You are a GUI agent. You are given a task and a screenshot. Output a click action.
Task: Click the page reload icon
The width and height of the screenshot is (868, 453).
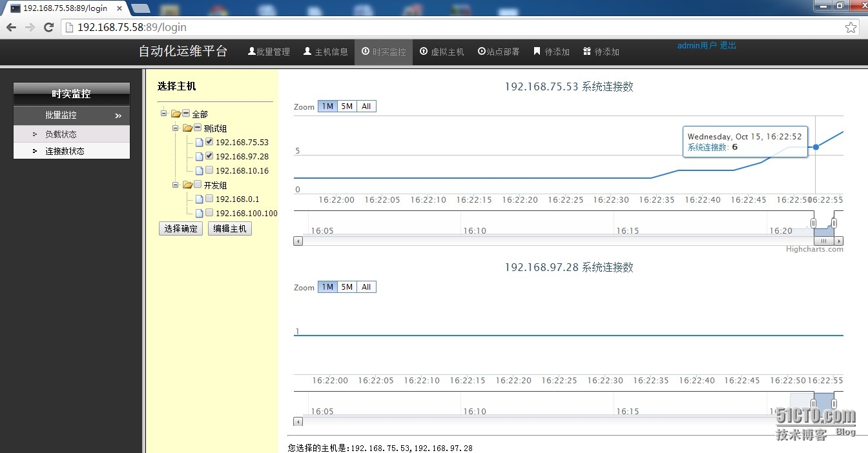point(48,27)
